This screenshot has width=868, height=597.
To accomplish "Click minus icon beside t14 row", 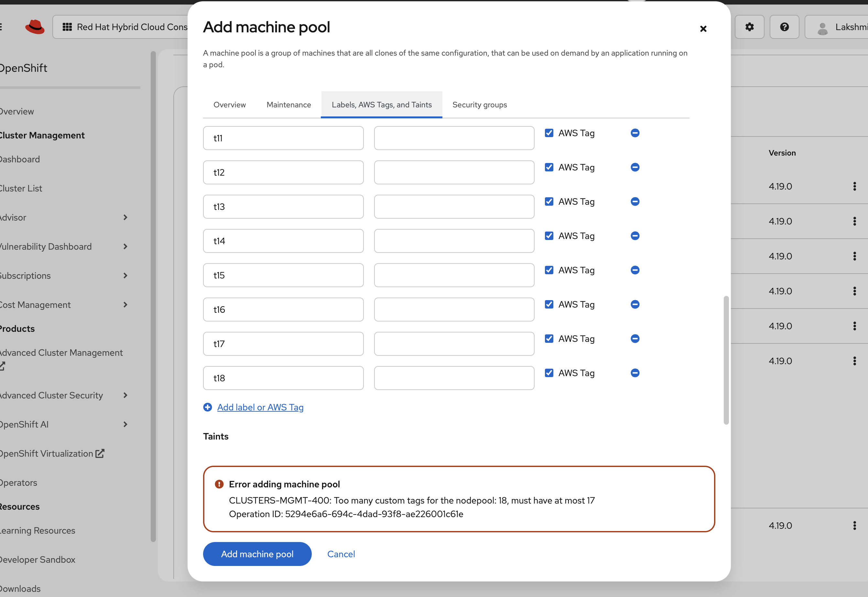I will 635,236.
